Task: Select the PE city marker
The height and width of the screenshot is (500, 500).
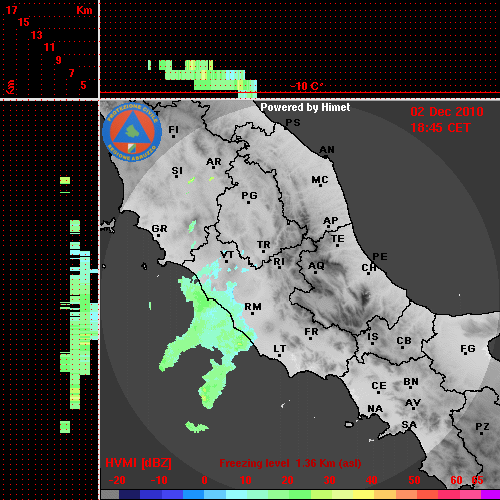Action: (380, 256)
